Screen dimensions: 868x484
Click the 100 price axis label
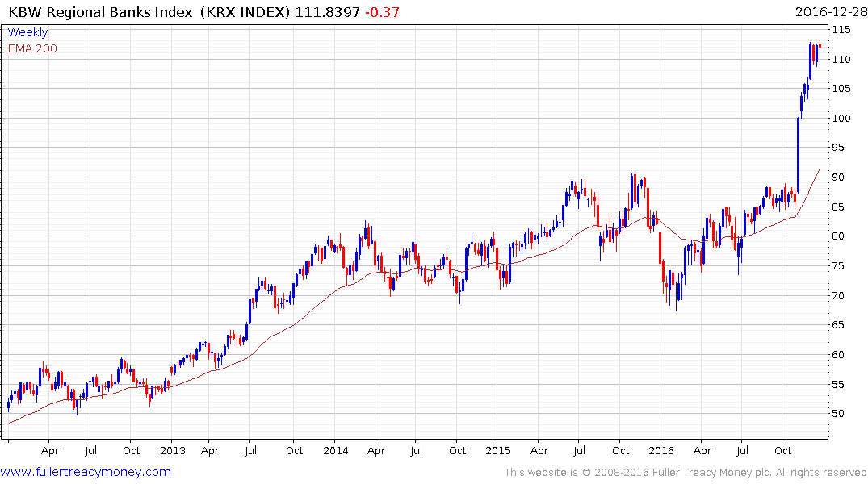841,118
